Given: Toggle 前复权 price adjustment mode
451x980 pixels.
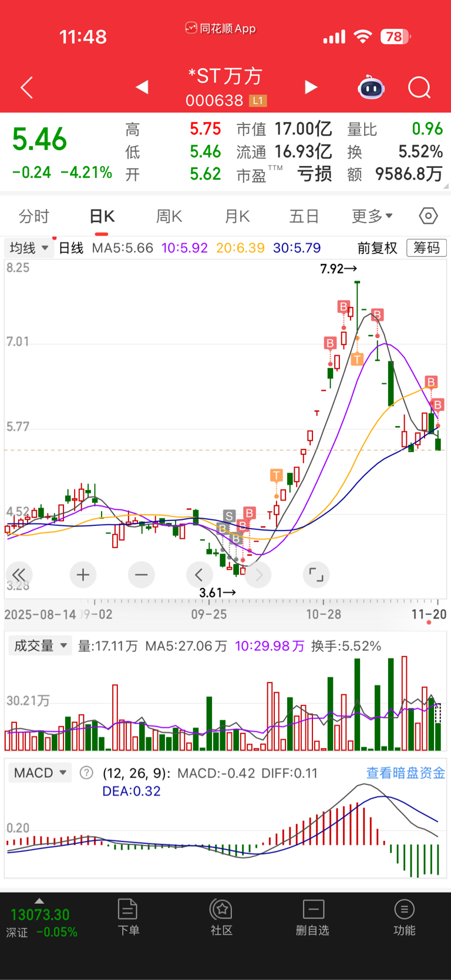Looking at the screenshot, I should (378, 248).
